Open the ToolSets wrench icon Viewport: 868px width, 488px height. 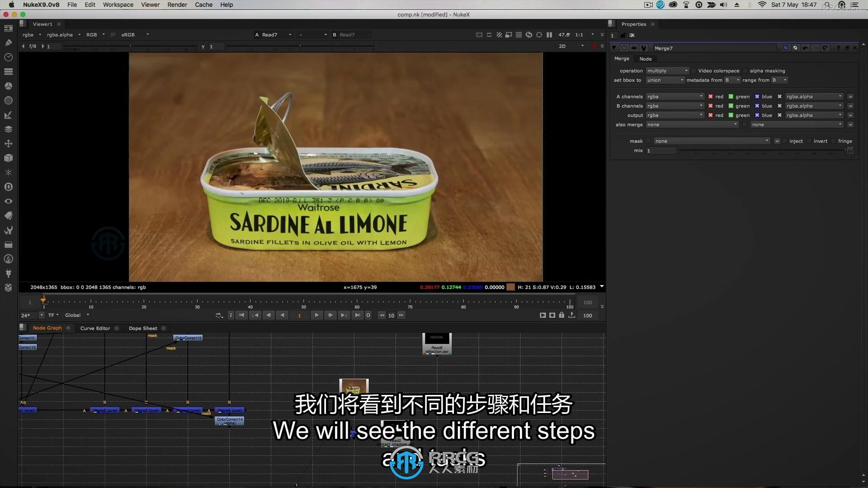click(x=8, y=230)
